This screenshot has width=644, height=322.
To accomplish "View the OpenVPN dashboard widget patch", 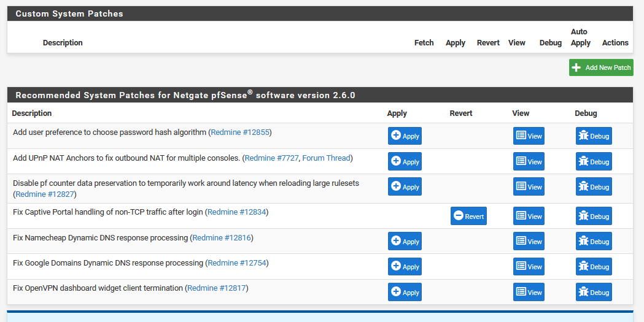I will point(529,292).
